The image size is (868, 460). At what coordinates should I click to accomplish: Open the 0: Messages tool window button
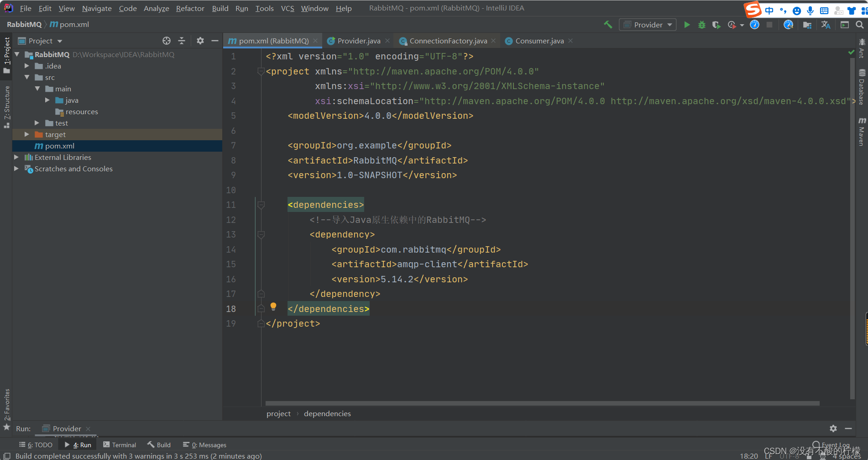point(204,444)
